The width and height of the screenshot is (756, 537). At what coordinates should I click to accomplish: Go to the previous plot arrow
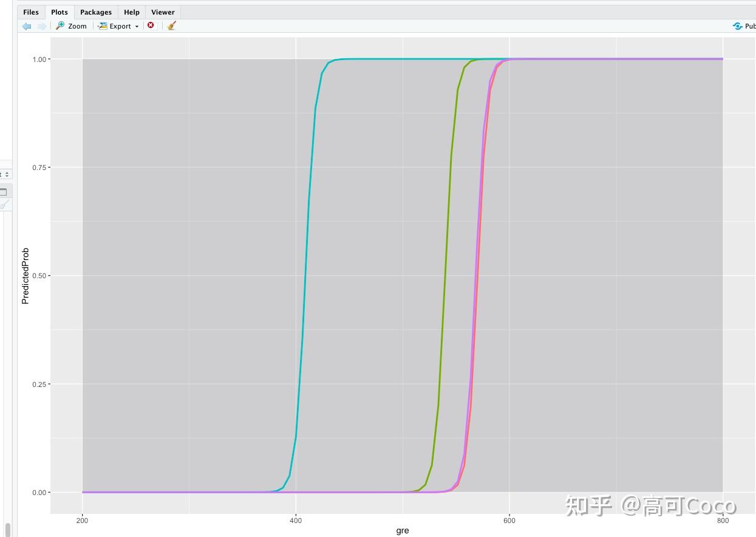pos(26,26)
